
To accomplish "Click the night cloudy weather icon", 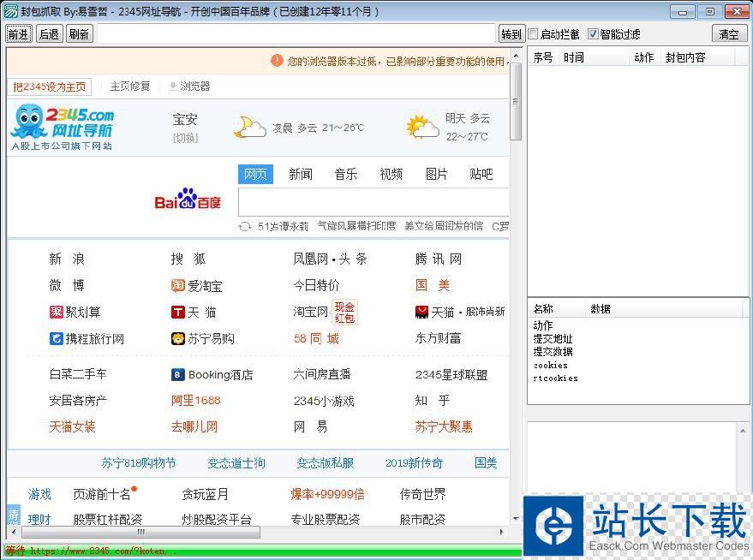I will 250,127.
